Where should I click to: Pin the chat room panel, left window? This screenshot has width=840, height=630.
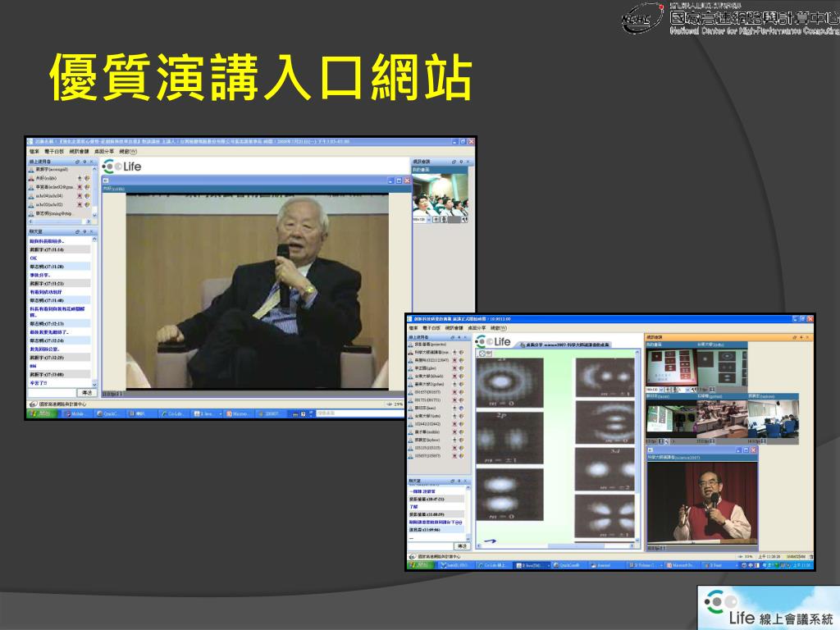click(x=84, y=232)
